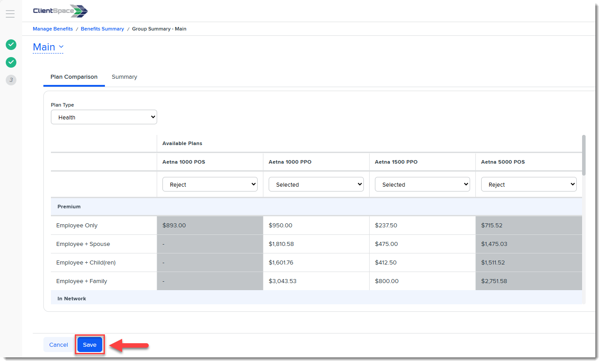602x364 pixels.
Task: Select step 3 circle in sidebar
Action: [11, 80]
